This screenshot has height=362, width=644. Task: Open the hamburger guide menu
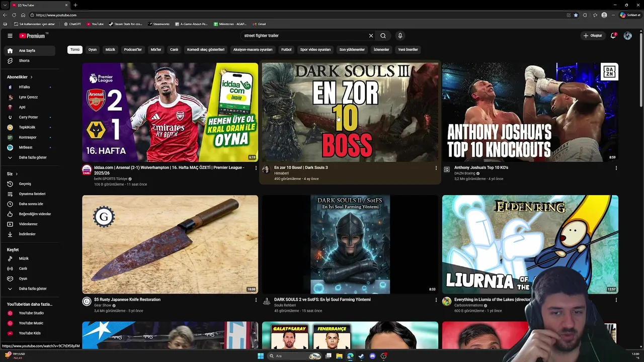pos(10,36)
